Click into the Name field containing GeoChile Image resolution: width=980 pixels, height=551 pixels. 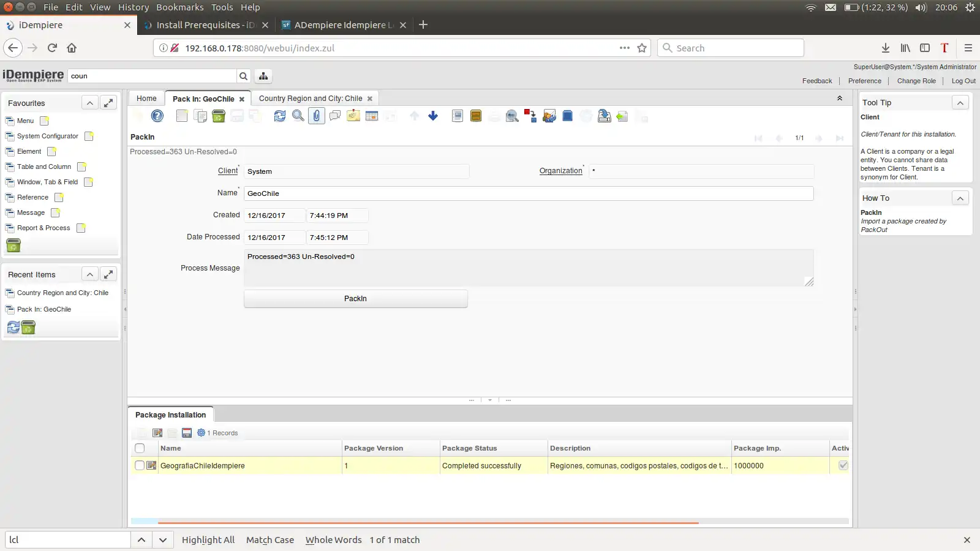(x=529, y=193)
